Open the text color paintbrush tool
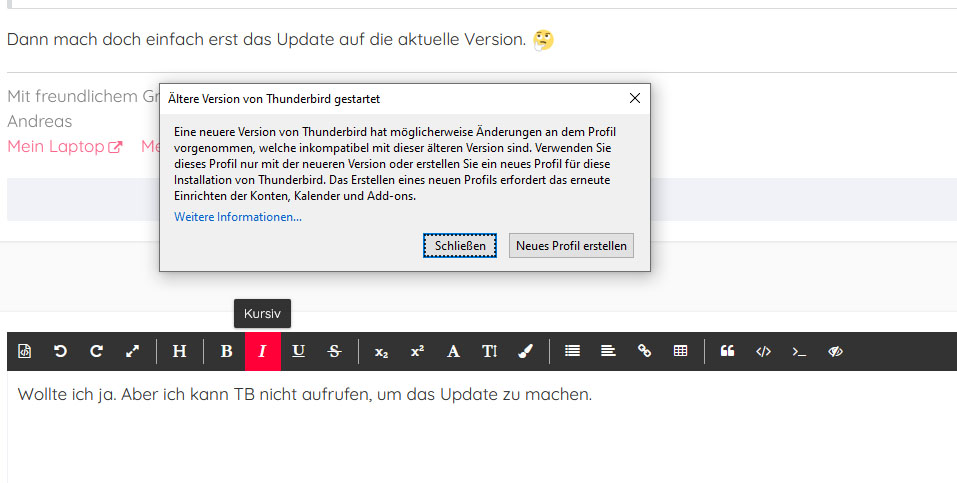The image size is (957, 483). pos(525,351)
